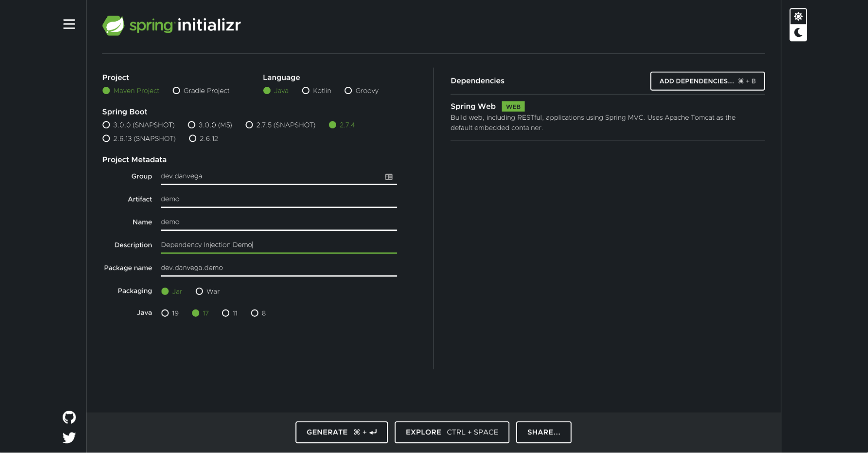This screenshot has width=868, height=453.
Task: Click the Package name field
Action: (x=279, y=268)
